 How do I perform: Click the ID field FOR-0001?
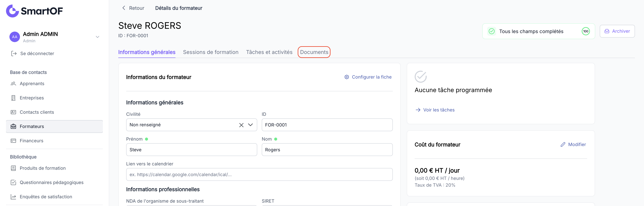[x=327, y=125]
